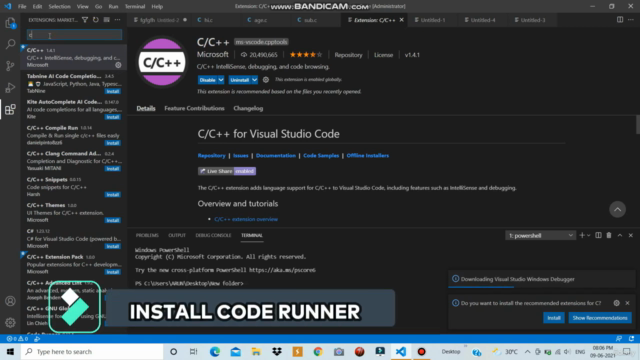Image resolution: width=640 pixels, height=360 pixels.
Task: Open Google Chrome from the taskbar
Action: pyautogui.click(x=318, y=351)
